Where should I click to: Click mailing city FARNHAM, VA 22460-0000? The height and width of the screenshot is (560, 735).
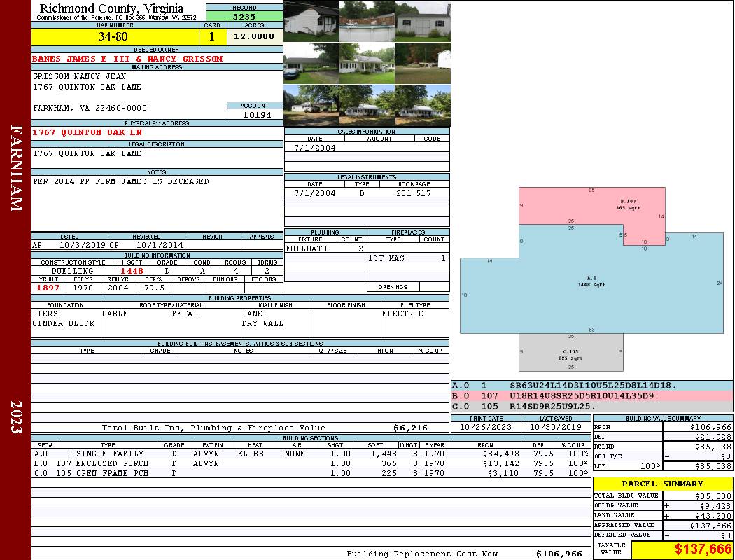(90, 108)
